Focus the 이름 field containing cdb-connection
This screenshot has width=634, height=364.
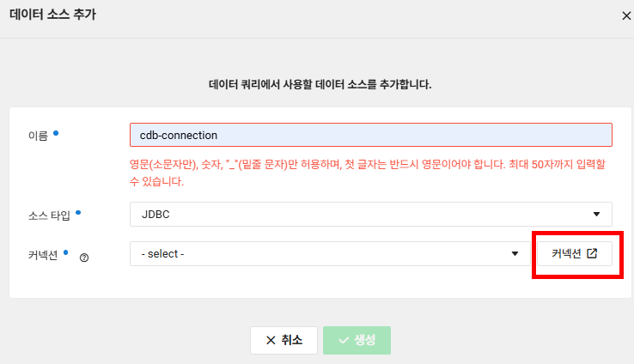[371, 135]
